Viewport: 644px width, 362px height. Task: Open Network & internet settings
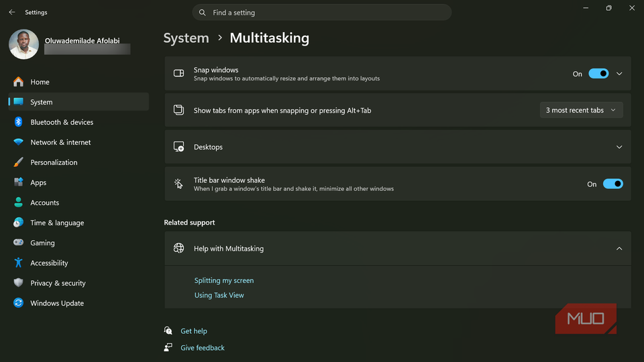tap(78, 142)
